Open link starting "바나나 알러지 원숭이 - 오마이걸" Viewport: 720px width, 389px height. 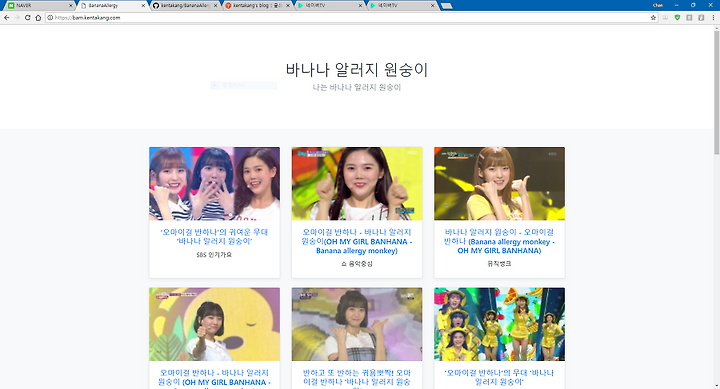[x=499, y=241]
